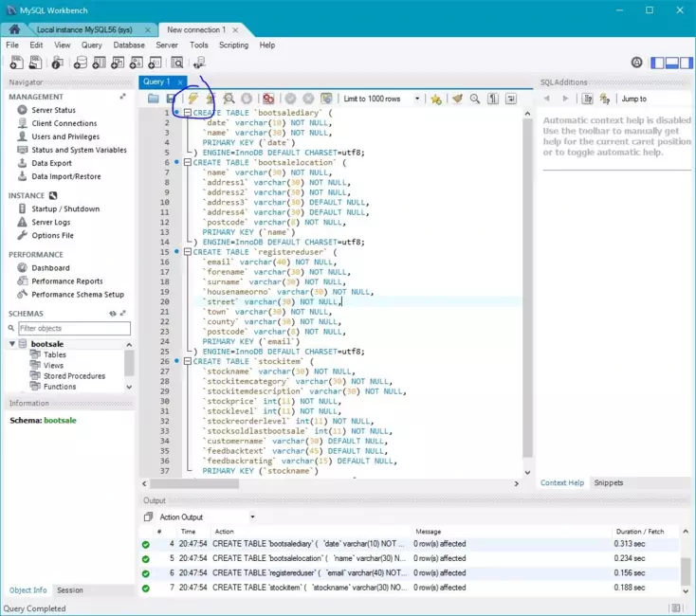Toggle the right SQL Additions sidebar
This screenshot has width=696, height=616.
pos(687,63)
